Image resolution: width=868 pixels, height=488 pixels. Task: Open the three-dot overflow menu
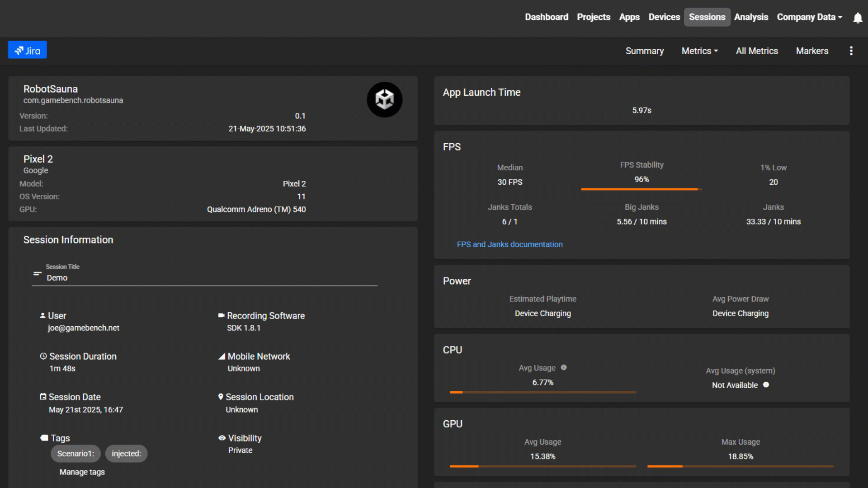(x=852, y=51)
